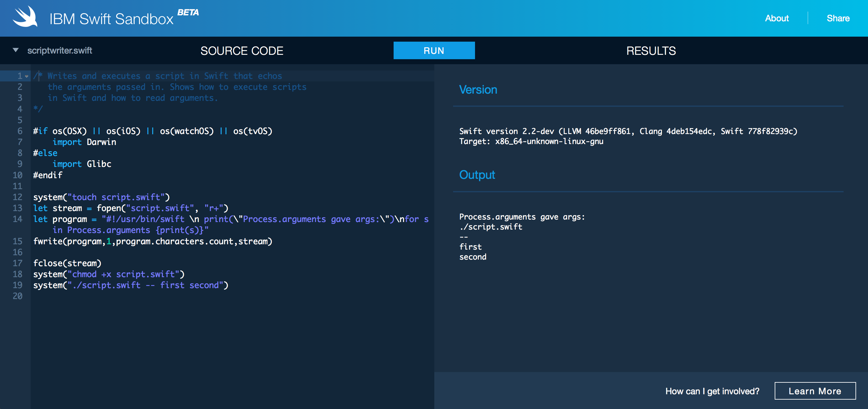Open the About page
The image size is (868, 409).
[x=777, y=18]
